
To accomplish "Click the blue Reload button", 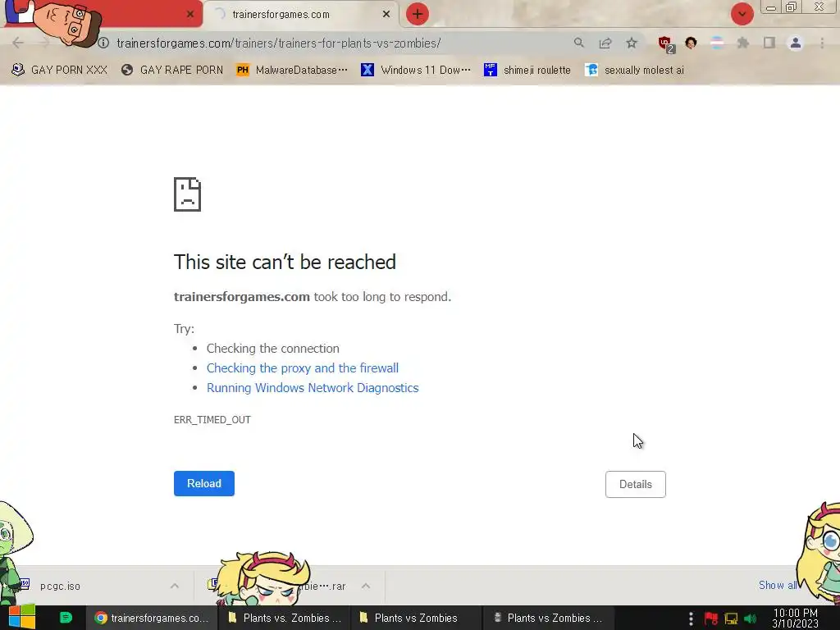I will pyautogui.click(x=204, y=483).
